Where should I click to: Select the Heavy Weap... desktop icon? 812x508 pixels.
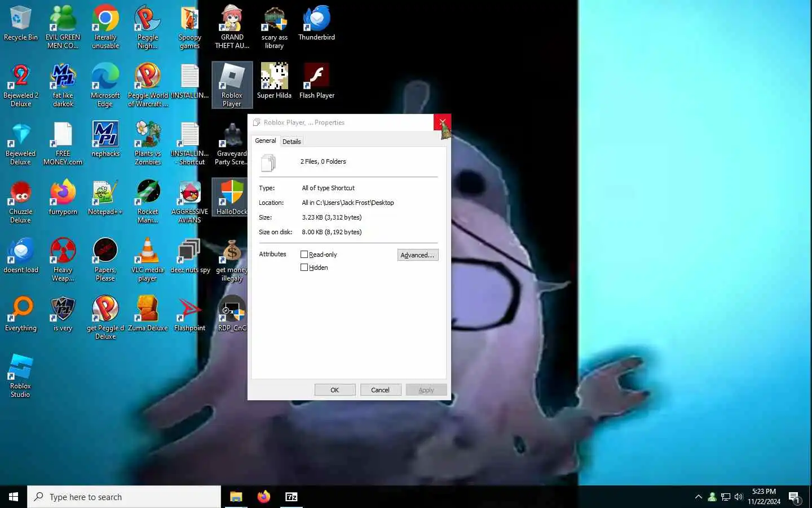63,260
